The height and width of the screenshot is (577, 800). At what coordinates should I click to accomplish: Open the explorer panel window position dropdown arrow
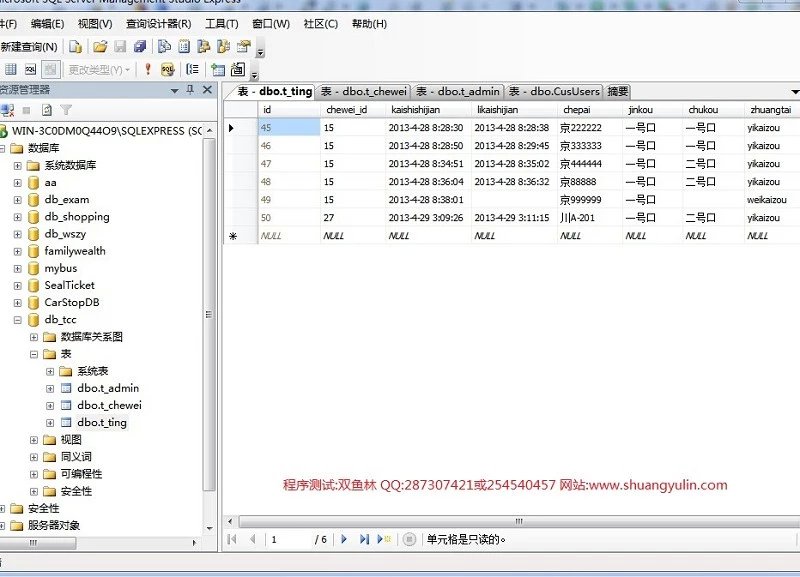point(174,91)
